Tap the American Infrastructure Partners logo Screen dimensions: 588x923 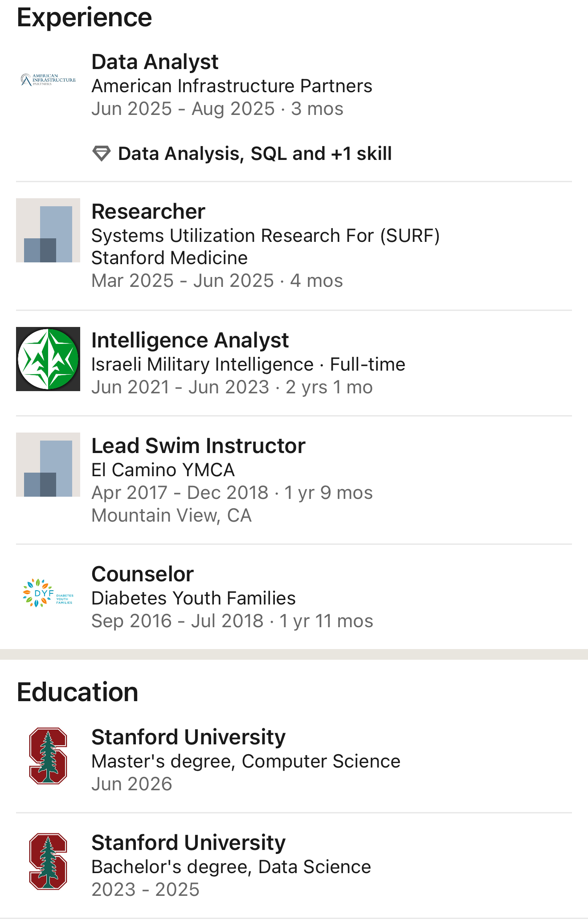(48, 80)
